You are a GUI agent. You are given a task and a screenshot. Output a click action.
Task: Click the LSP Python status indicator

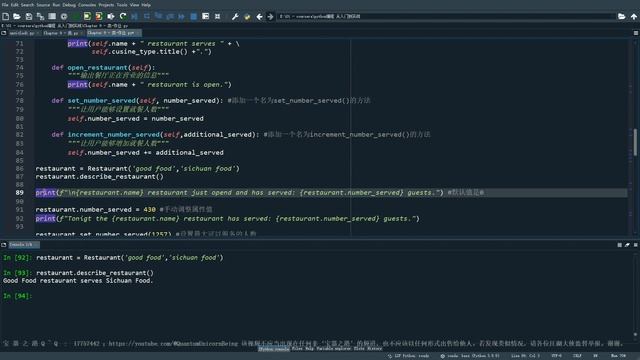coord(409,356)
